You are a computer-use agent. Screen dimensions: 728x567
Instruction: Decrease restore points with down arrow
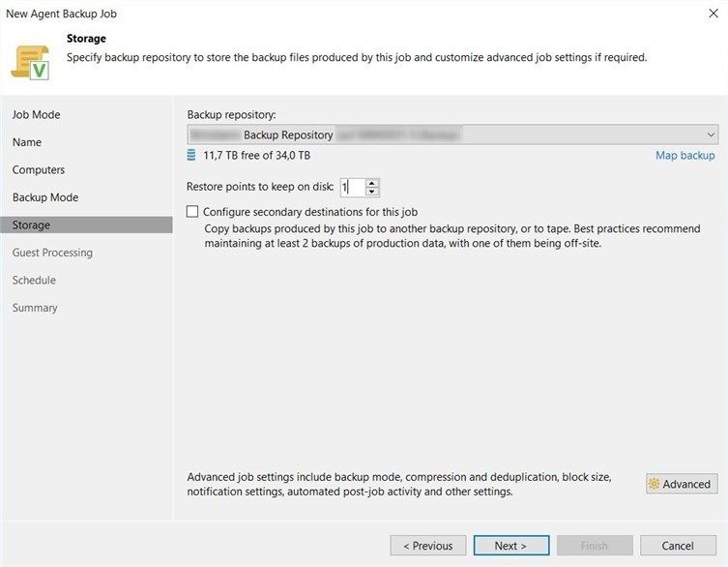371,192
